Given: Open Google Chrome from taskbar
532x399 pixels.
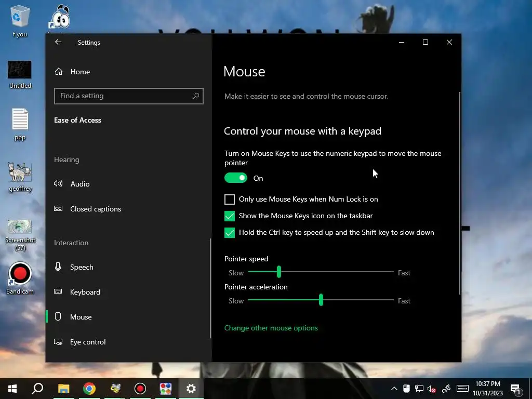Looking at the screenshot, I should (89, 389).
